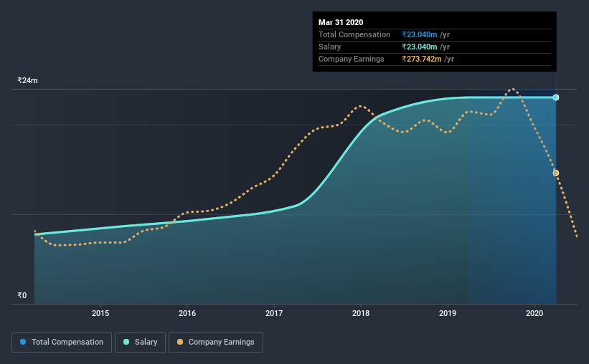Click the orange Company Earnings legend dot
Viewport: 589px width, 364px height.
coord(180,342)
